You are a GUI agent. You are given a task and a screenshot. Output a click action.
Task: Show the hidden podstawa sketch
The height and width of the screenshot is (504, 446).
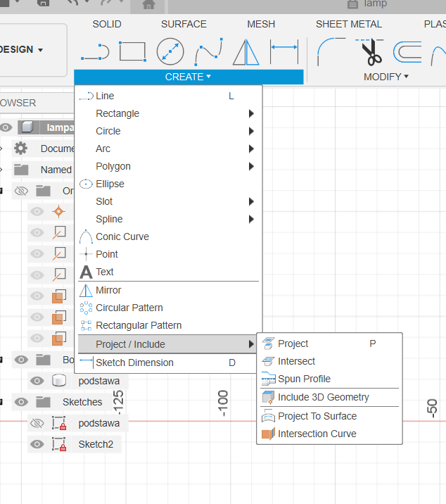click(x=37, y=423)
